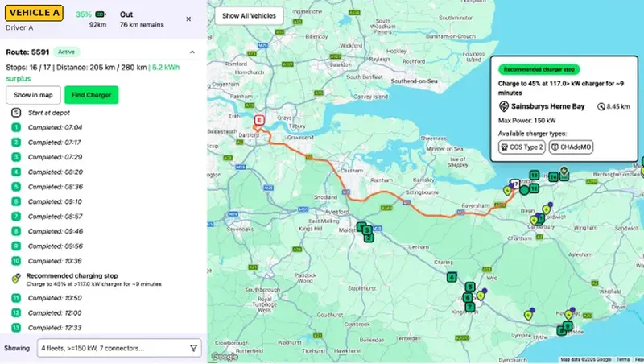The width and height of the screenshot is (644, 364).
Task: Close the Vehicle A details panel
Action: coord(188,19)
